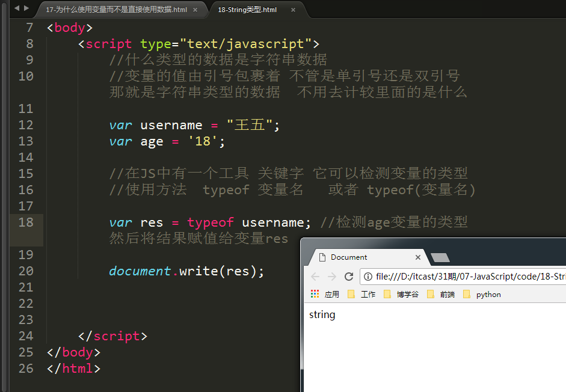Viewport: 566px width, 392px height.
Task: Close the 17-为什么使用变量 html tab
Action: point(195,10)
